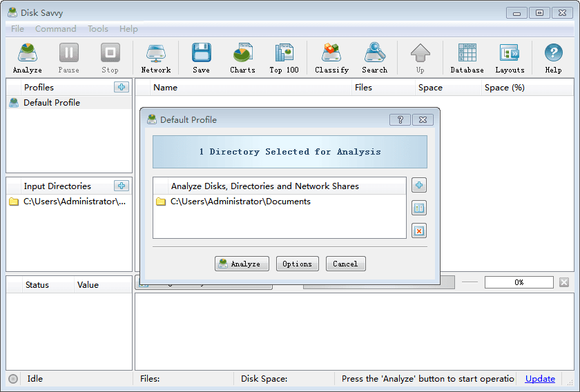The width and height of the screenshot is (580, 392).
Task: Open the Help menu
Action: pos(128,28)
